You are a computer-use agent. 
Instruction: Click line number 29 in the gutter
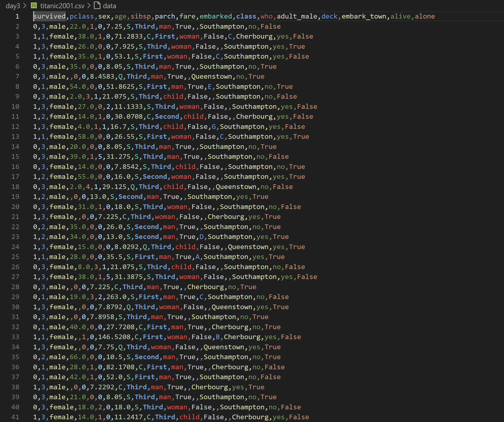(15, 297)
